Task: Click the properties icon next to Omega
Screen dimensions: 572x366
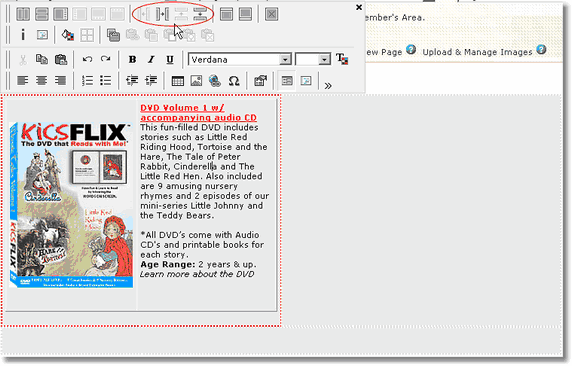Action: coord(260,81)
